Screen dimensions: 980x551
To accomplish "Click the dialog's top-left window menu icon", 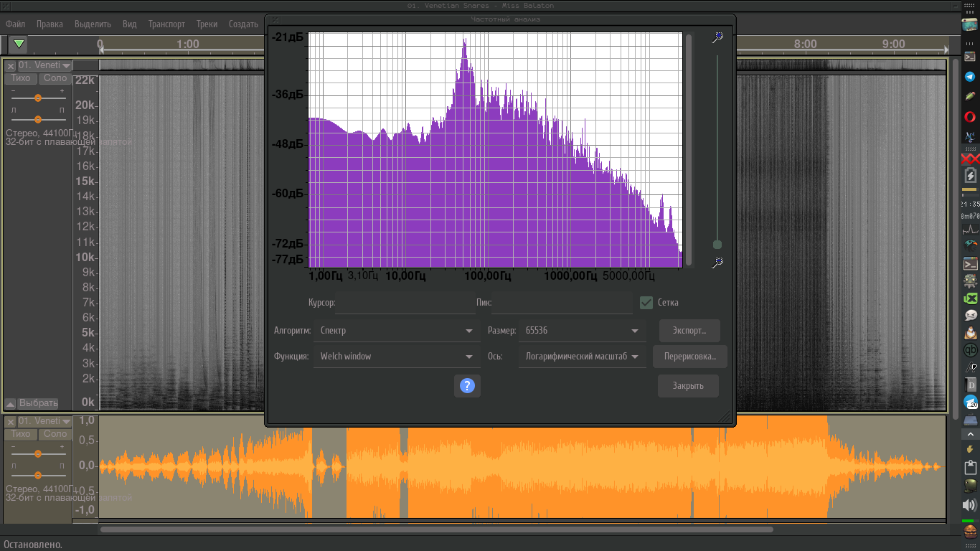I will 275,19.
